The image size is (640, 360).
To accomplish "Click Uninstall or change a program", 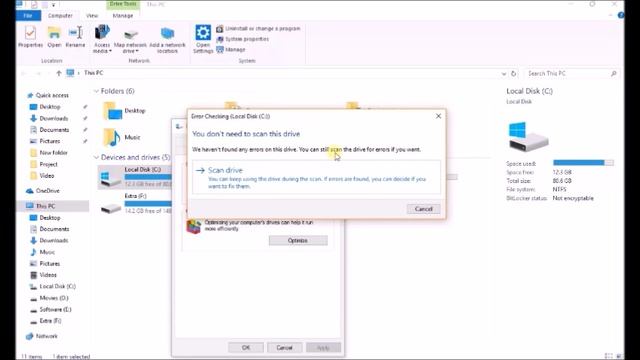I will (x=258, y=29).
